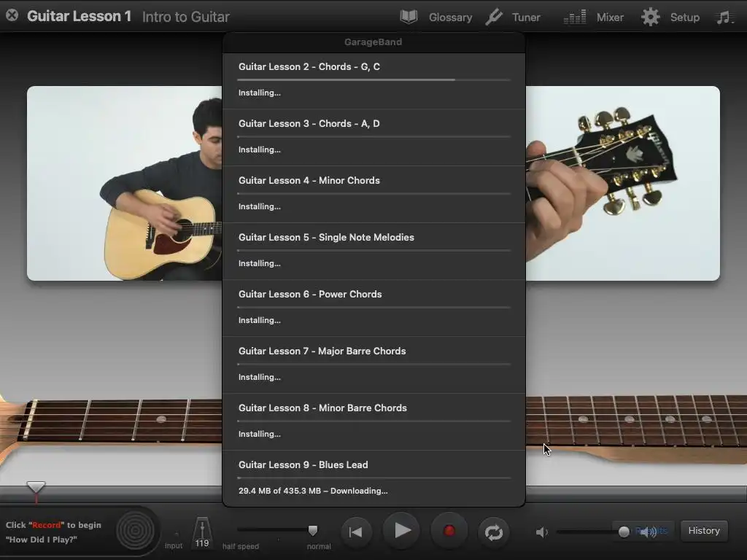Select Guitar Lesson 7 - Major Barre Chords

pos(374,365)
